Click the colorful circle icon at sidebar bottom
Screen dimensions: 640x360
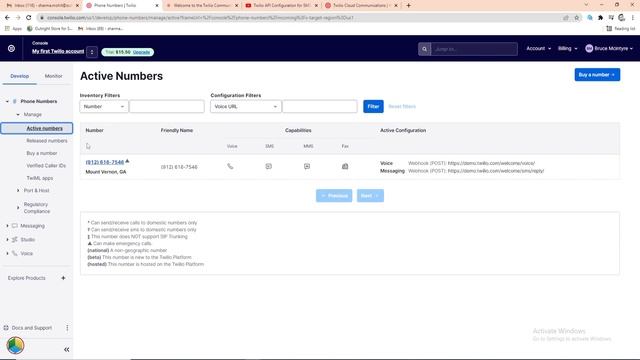(16, 345)
